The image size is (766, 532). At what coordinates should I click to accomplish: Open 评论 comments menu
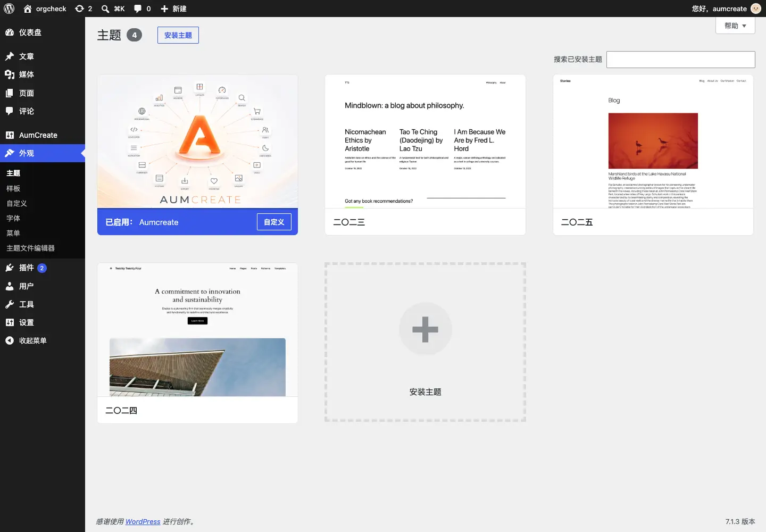[x=43, y=111]
